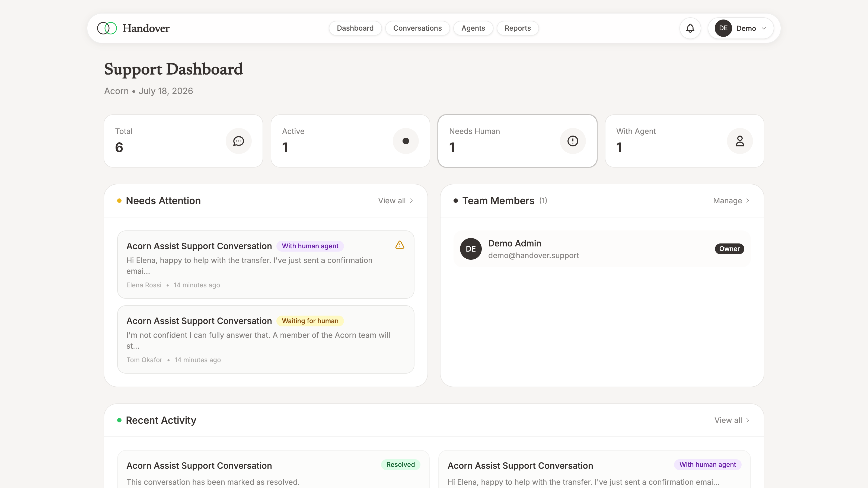Image resolution: width=868 pixels, height=488 pixels.
Task: Open the With human agent Recent Activity card
Action: [594, 470]
